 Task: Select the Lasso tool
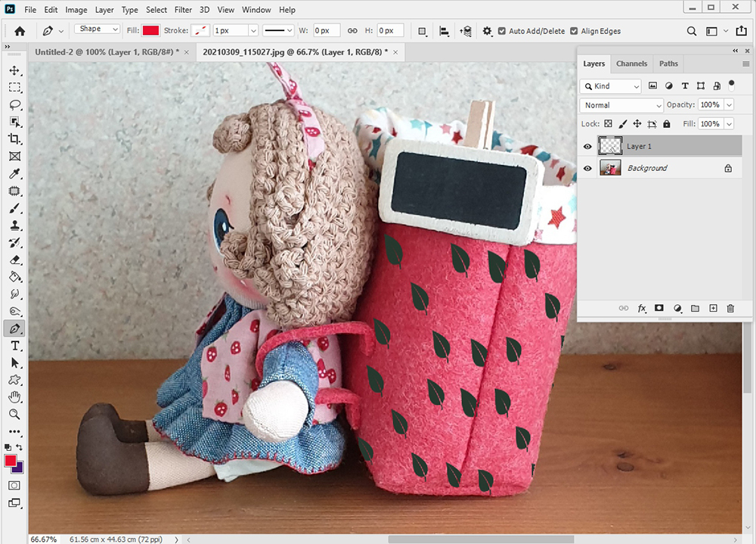pos(14,104)
